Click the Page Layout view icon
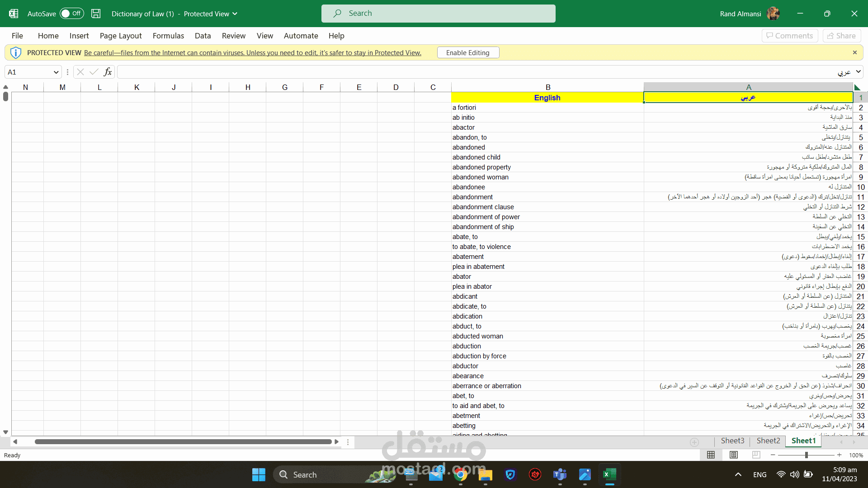Screen dimensions: 868x488 pos(734,455)
